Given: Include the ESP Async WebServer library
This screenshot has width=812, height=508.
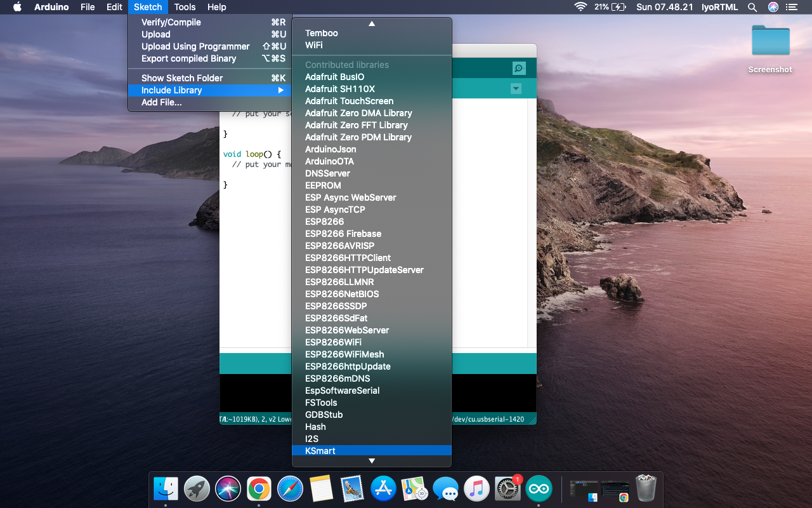Looking at the screenshot, I should coord(372,197).
